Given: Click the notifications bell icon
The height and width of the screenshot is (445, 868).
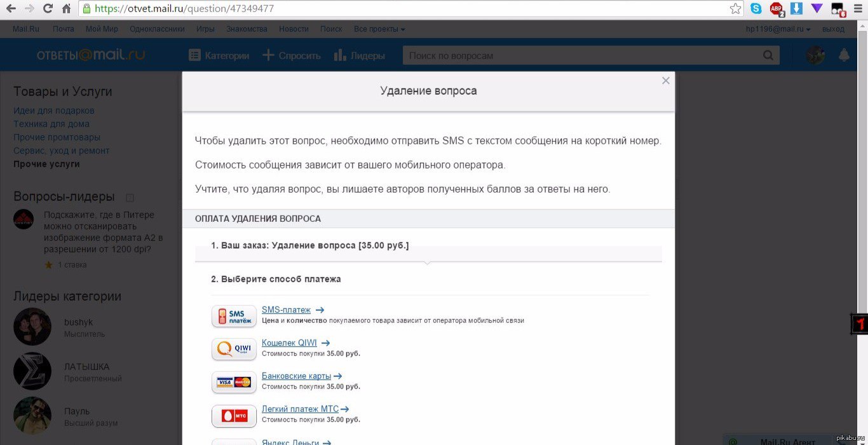Looking at the screenshot, I should 844,55.
